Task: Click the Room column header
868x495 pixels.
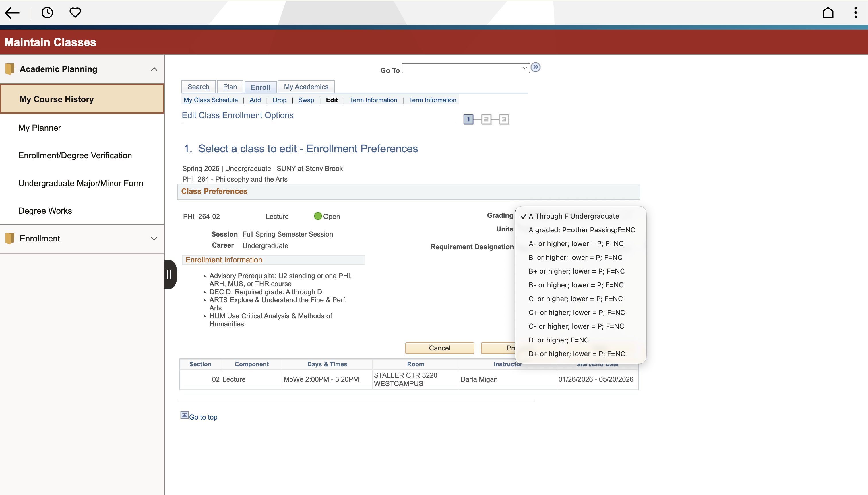Action: pyautogui.click(x=415, y=364)
